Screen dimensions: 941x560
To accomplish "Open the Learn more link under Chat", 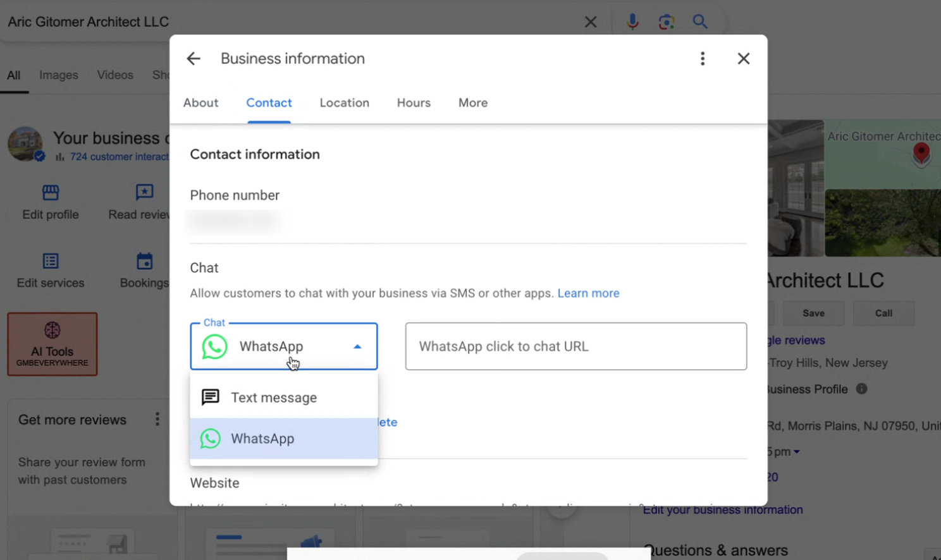I will tap(588, 293).
